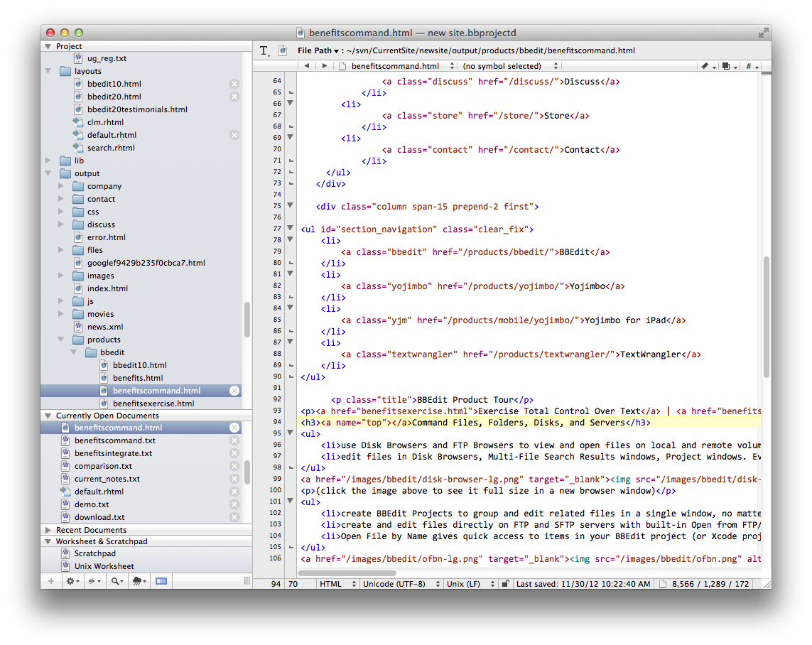The width and height of the screenshot is (812, 645).
Task: Expand the company folder
Action: click(60, 186)
